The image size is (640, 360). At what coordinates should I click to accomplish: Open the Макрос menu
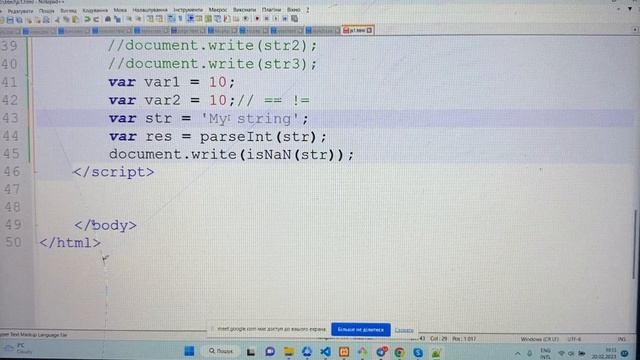point(218,10)
